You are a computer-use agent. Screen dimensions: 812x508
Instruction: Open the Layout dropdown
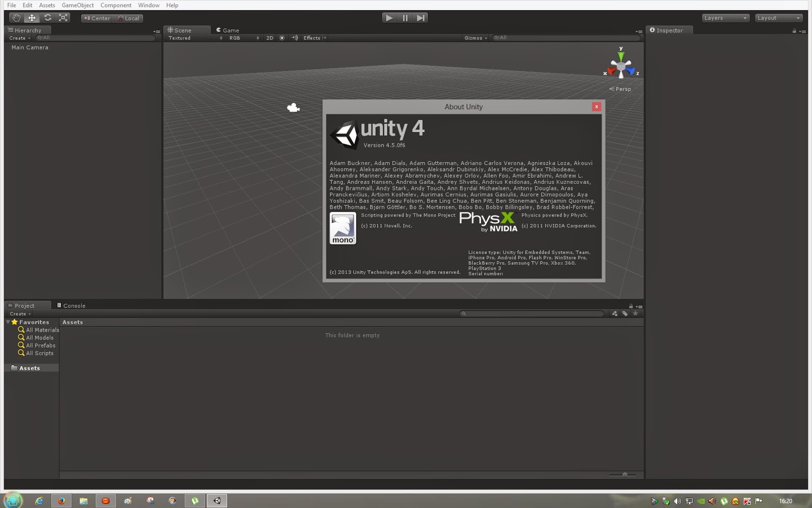(779, 18)
